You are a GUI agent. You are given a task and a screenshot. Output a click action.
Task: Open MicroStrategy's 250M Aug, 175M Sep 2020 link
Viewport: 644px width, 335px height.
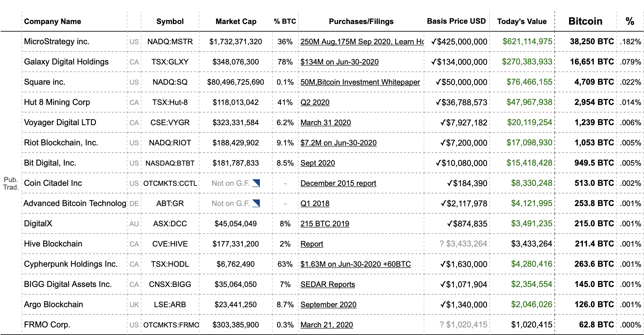tap(362, 42)
